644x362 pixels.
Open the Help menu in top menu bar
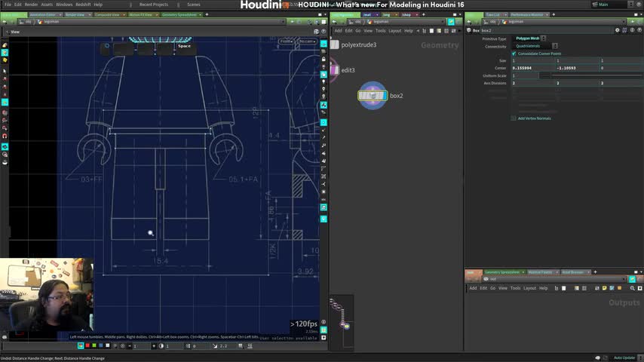(x=98, y=5)
